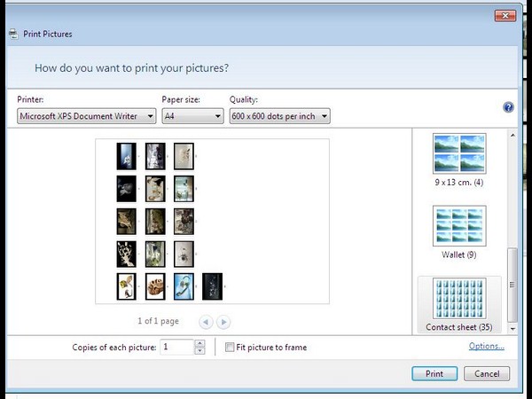The image size is (532, 399).
Task: Click the blue help question mark icon
Action: pos(508,107)
